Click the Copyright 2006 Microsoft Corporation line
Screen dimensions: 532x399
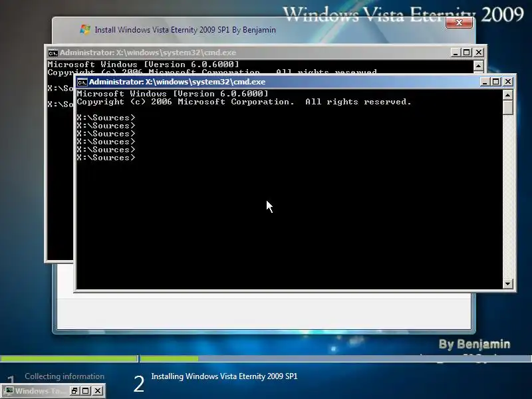pyautogui.click(x=244, y=102)
